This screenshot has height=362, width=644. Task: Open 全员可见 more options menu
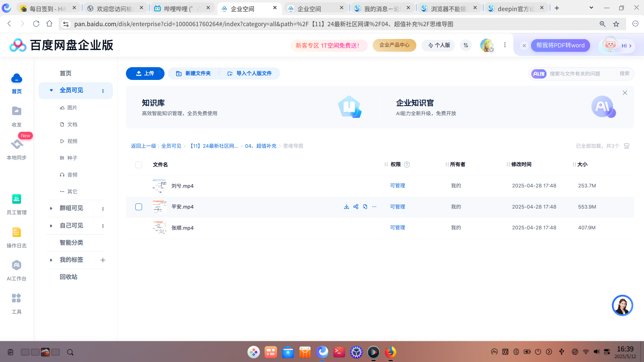[103, 91]
